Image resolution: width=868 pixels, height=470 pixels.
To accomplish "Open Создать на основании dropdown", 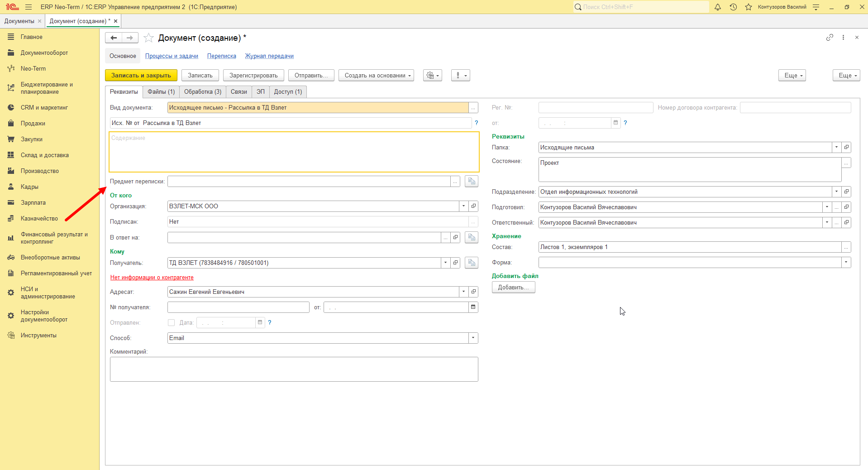I will [x=377, y=76].
